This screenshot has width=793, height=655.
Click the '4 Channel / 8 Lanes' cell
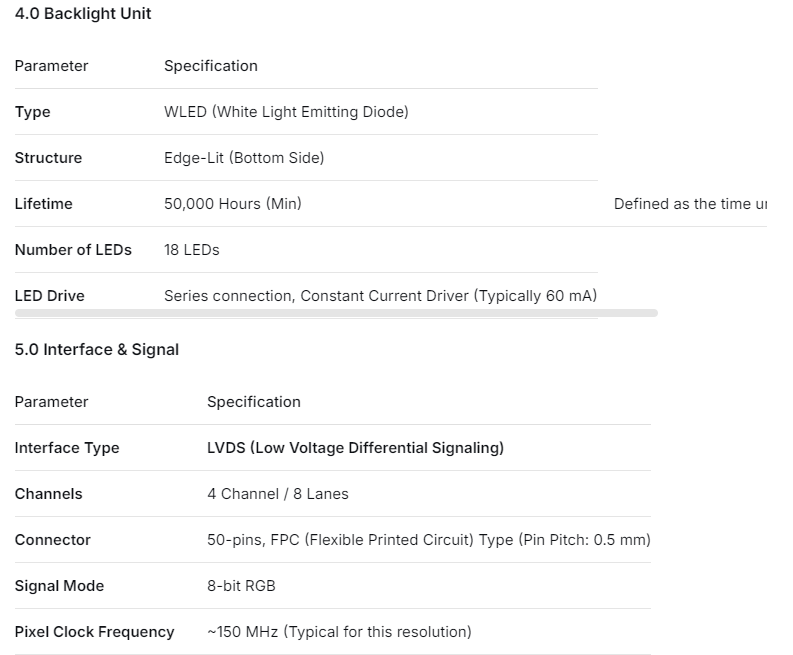click(x=277, y=494)
